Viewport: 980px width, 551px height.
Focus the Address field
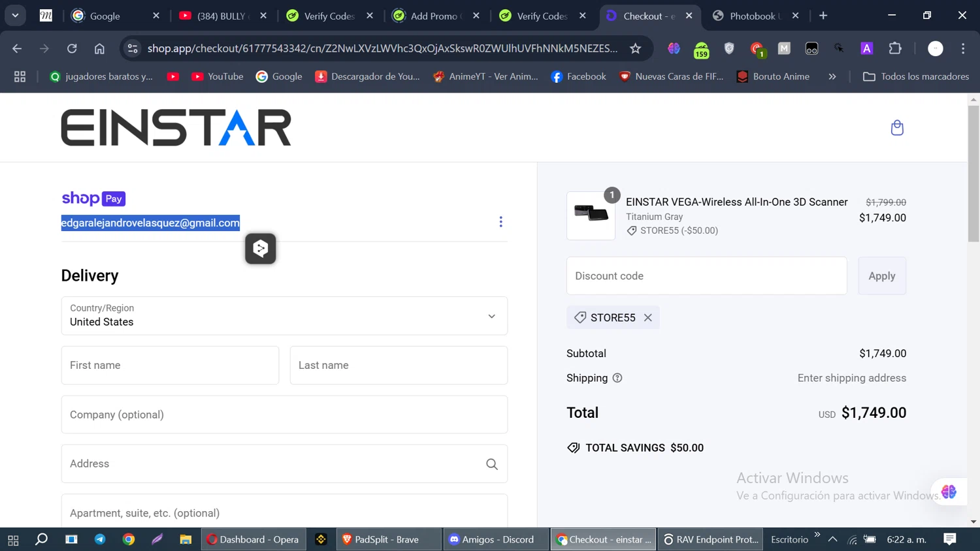284,464
